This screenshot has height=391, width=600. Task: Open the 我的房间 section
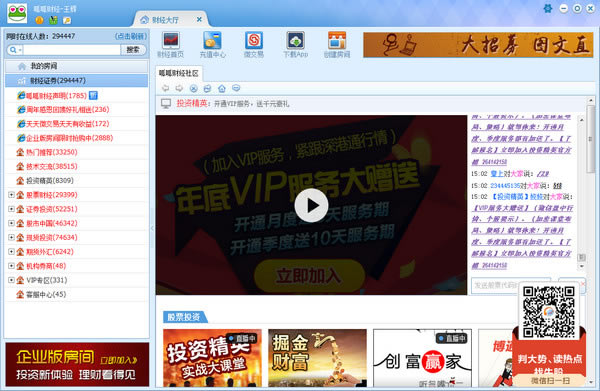point(77,66)
